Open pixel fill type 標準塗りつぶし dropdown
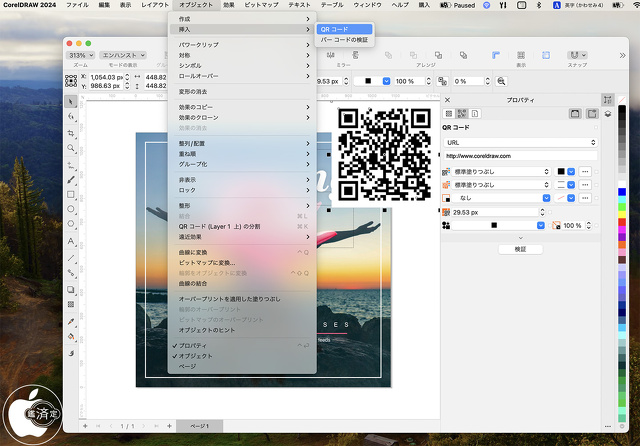Screen dimensions: 640x446 (x=502, y=172)
